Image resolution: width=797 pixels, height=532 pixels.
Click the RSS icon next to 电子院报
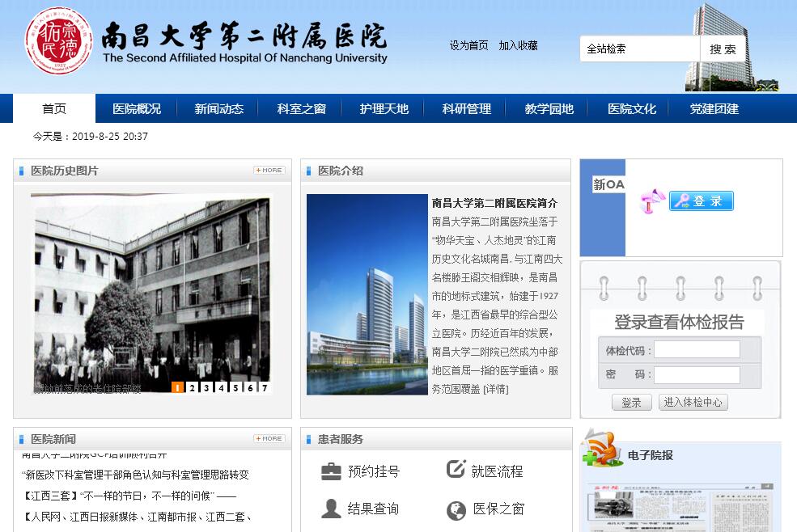tap(601, 450)
